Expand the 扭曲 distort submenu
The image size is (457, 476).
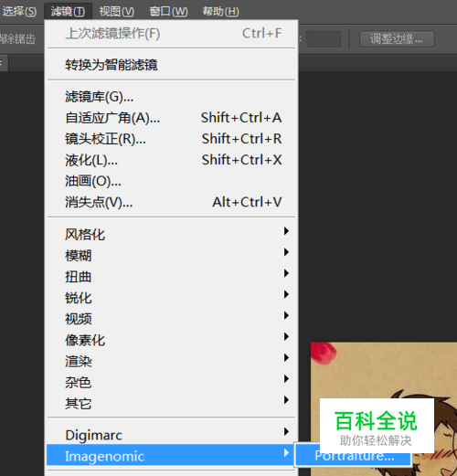click(x=171, y=277)
